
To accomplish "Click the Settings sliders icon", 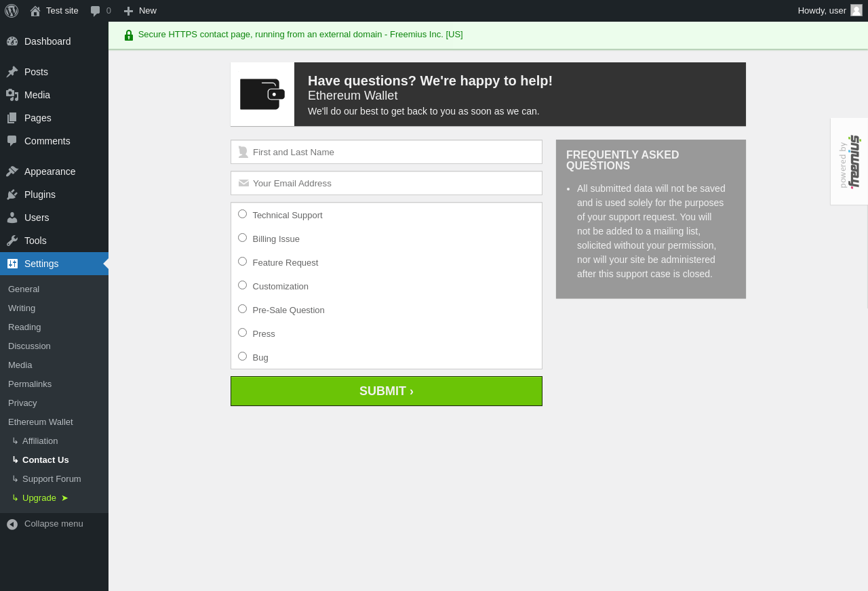I will pos(12,264).
